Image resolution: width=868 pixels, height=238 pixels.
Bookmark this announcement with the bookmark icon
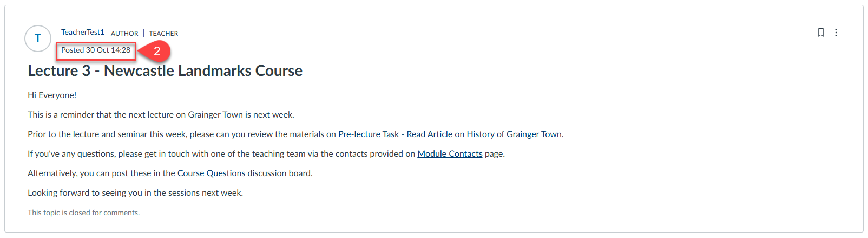[x=820, y=33]
